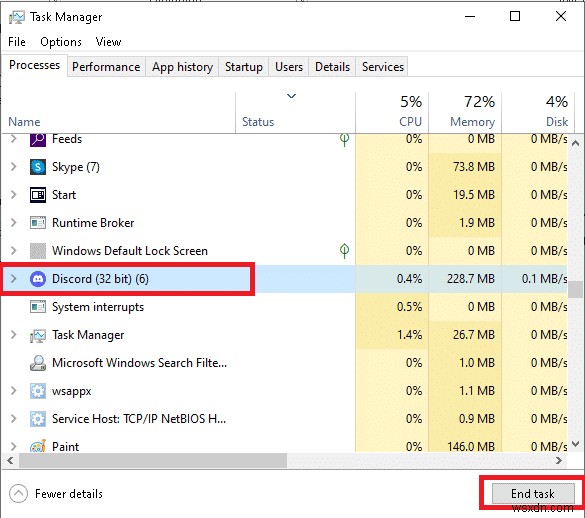Open the View menu

108,42
